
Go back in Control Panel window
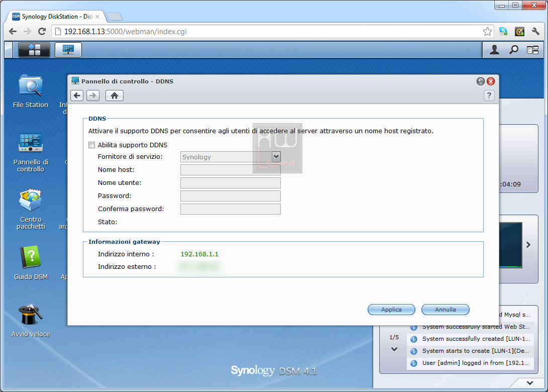tap(77, 95)
